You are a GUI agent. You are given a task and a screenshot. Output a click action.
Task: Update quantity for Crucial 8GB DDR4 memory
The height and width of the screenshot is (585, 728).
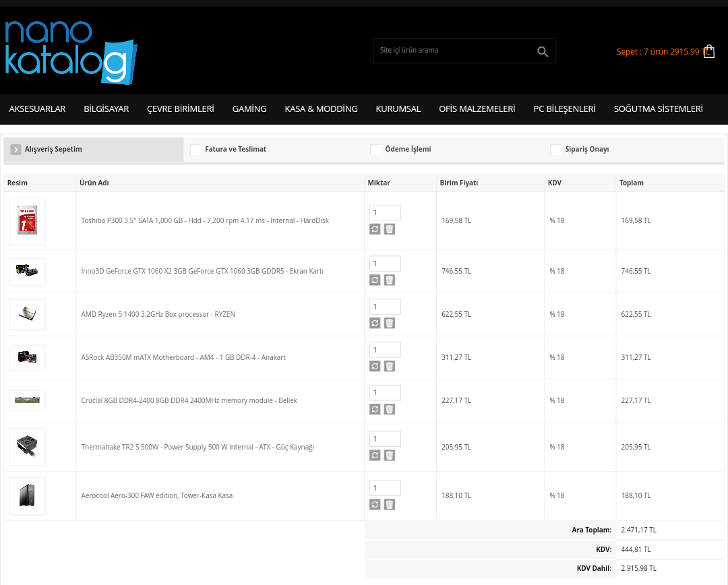[375, 409]
